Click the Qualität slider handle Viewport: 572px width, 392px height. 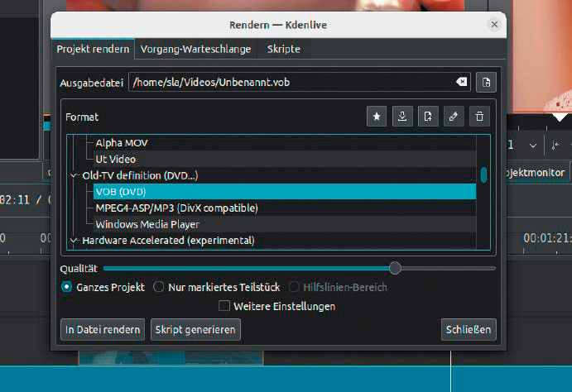click(395, 268)
